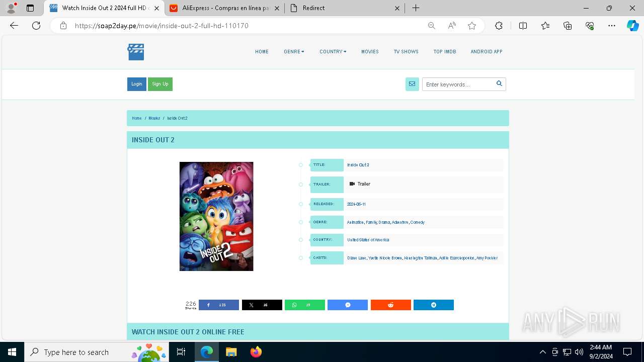Open tab actions menu icon
Image resolution: width=644 pixels, height=362 pixels.
(30, 8)
